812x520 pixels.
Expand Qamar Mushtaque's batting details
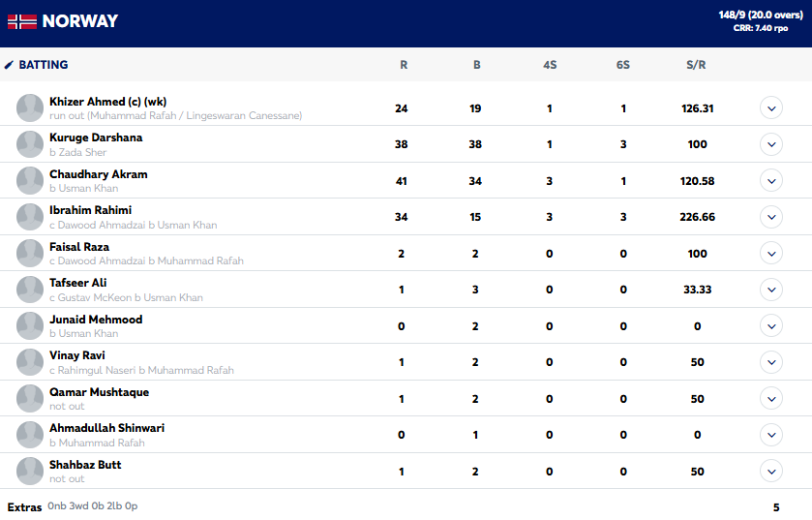(x=771, y=399)
